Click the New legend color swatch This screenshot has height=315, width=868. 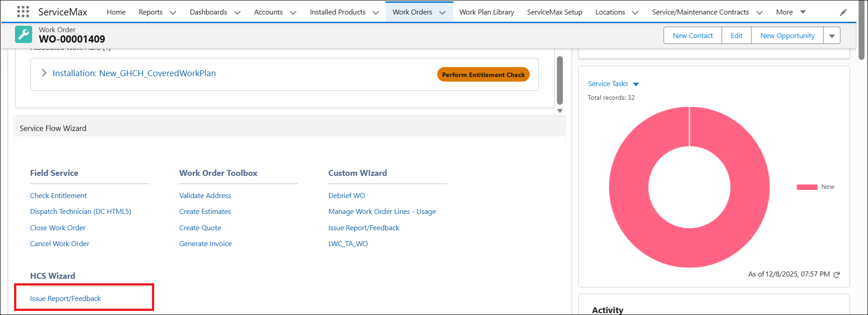(x=807, y=187)
